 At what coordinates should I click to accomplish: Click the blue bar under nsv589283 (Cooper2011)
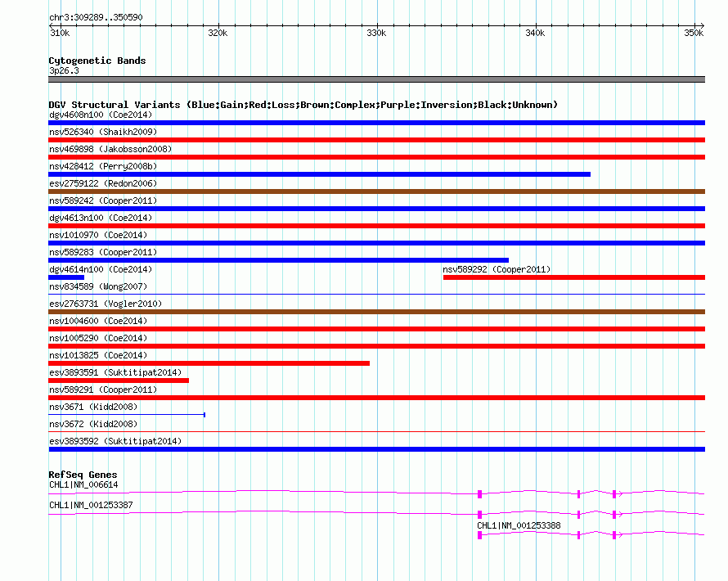click(279, 260)
